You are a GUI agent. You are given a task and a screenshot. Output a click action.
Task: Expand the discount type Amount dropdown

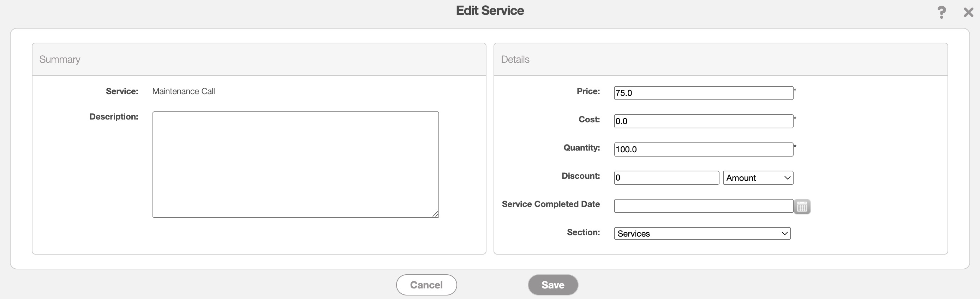[758, 178]
